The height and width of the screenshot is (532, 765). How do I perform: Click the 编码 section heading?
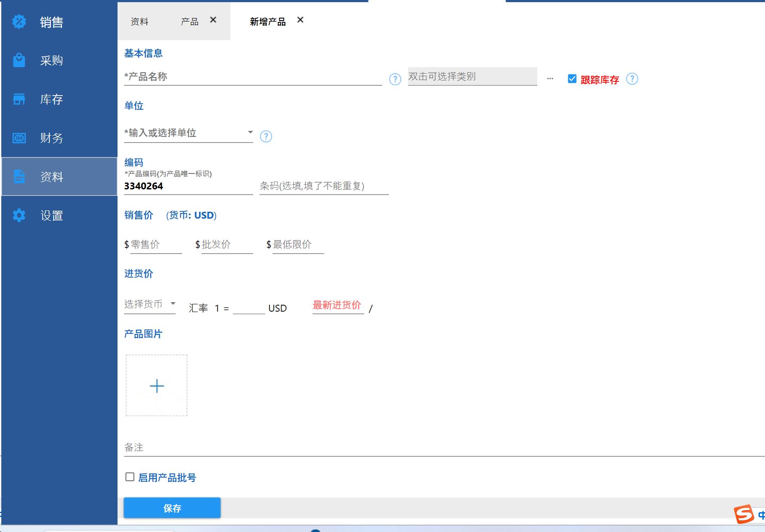[x=134, y=162]
